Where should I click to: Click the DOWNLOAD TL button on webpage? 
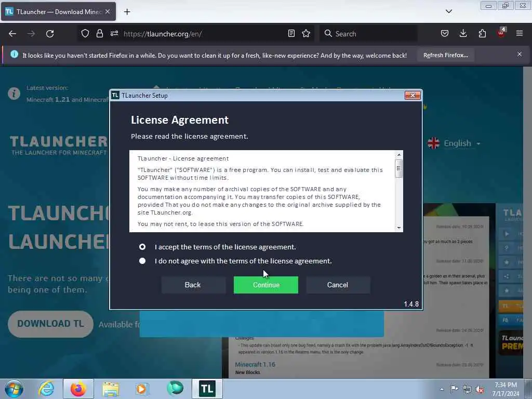tap(50, 324)
